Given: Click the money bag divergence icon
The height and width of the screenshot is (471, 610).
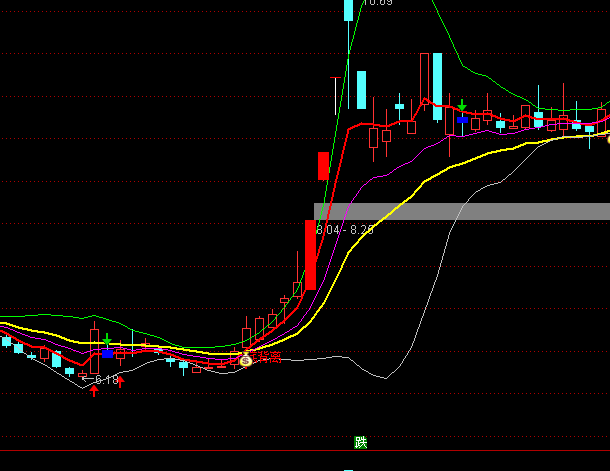Looking at the screenshot, I should [x=246, y=360].
